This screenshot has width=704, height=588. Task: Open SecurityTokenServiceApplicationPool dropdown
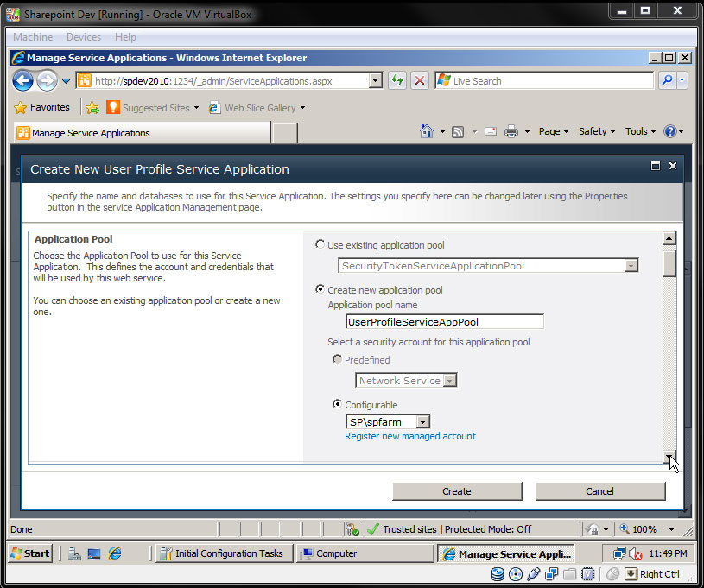631,266
